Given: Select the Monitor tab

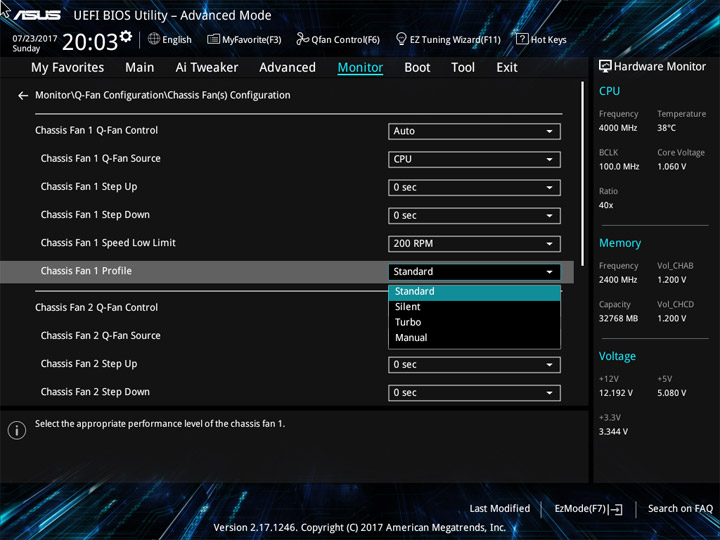Looking at the screenshot, I should 360,68.
